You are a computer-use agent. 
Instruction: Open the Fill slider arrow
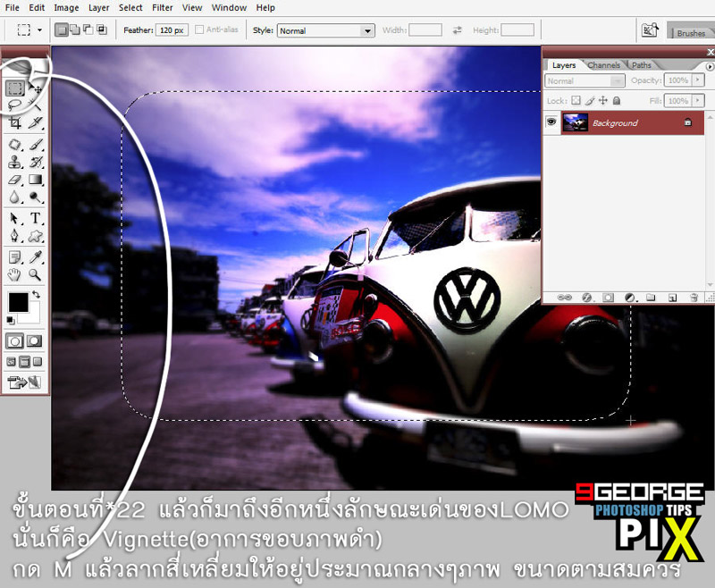[698, 100]
